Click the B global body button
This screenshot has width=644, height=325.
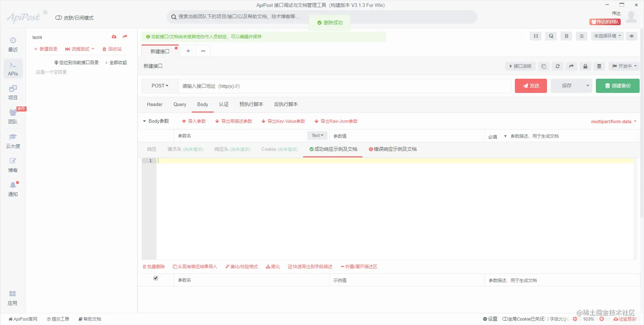566,36
